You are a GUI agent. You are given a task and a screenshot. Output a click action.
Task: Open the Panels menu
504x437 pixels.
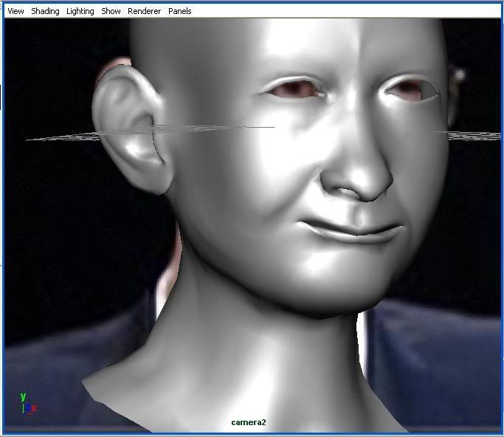click(179, 11)
